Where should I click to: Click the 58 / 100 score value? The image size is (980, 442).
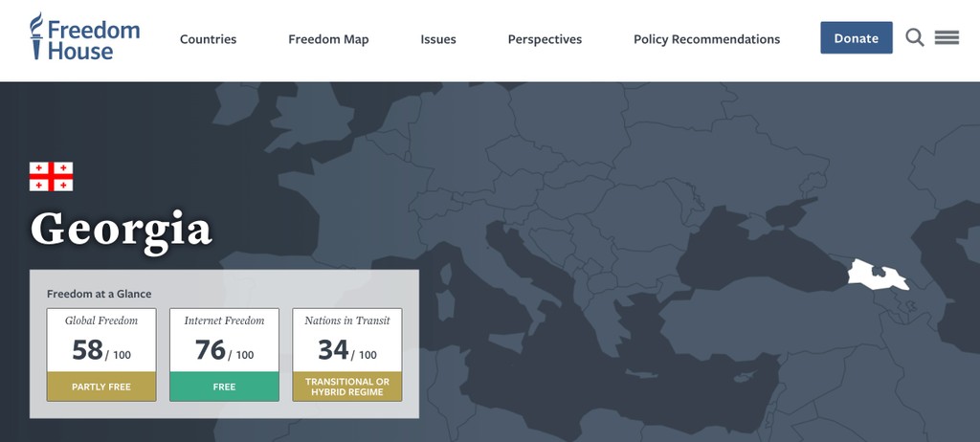point(101,350)
